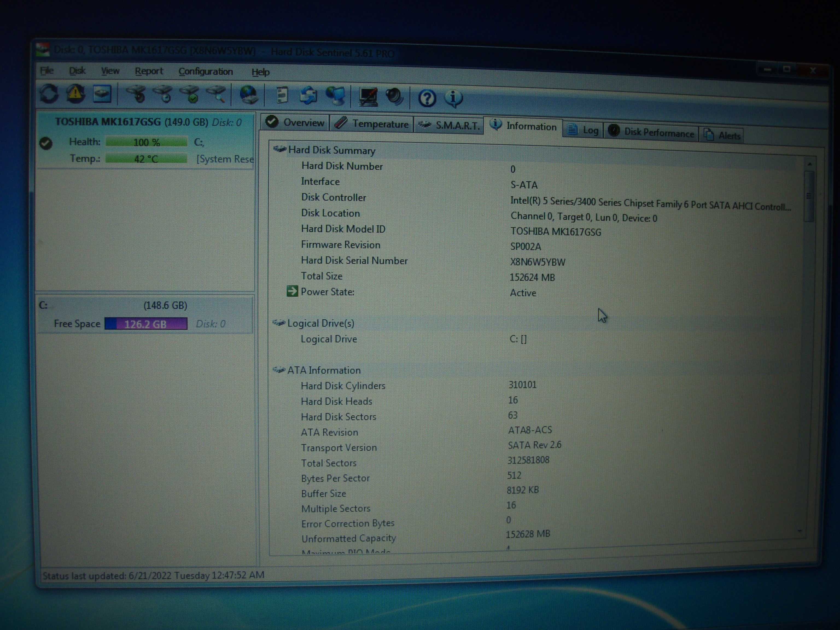Select the Buffer Size row label

pyautogui.click(x=323, y=493)
